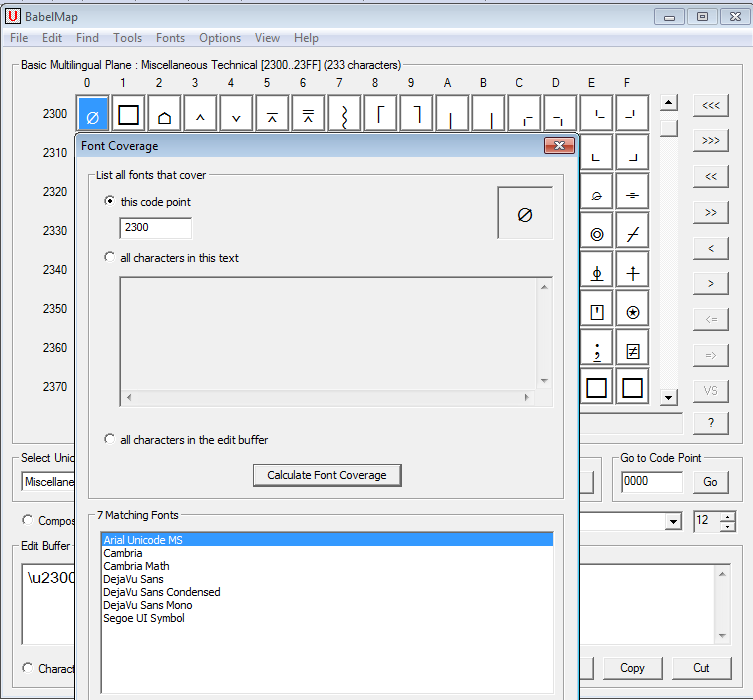Select the top left crop character in column F
The height and width of the screenshot is (700, 753).
tap(632, 114)
